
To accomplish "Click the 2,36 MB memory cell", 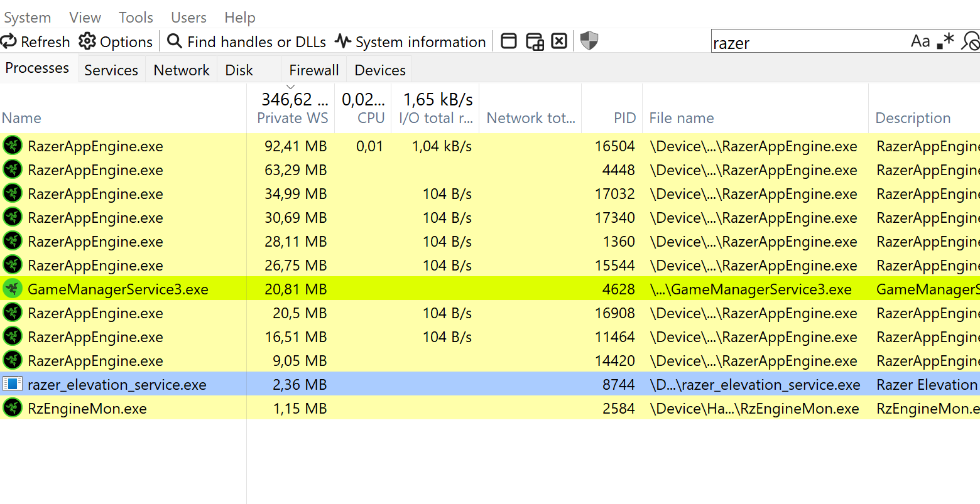I will point(300,385).
